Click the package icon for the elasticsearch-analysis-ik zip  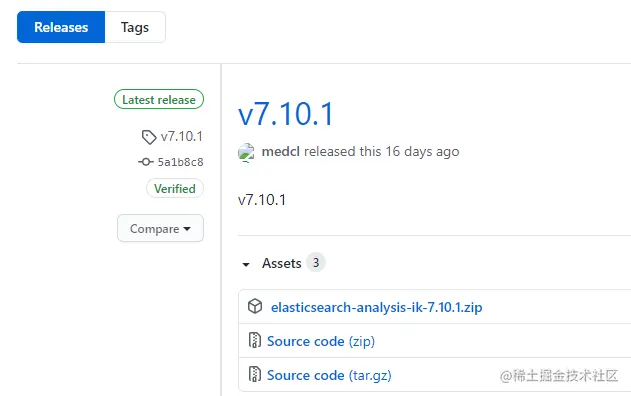point(255,307)
